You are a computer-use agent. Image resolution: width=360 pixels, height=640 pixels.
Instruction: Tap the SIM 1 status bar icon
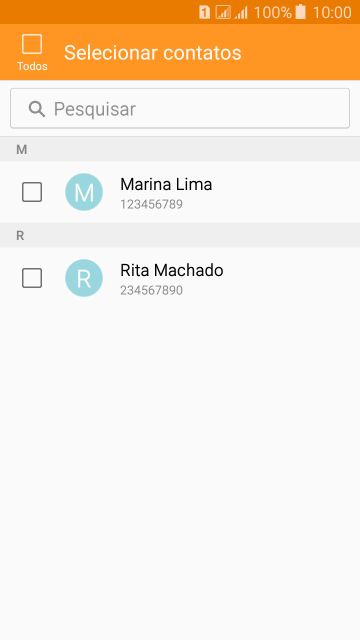coord(204,12)
